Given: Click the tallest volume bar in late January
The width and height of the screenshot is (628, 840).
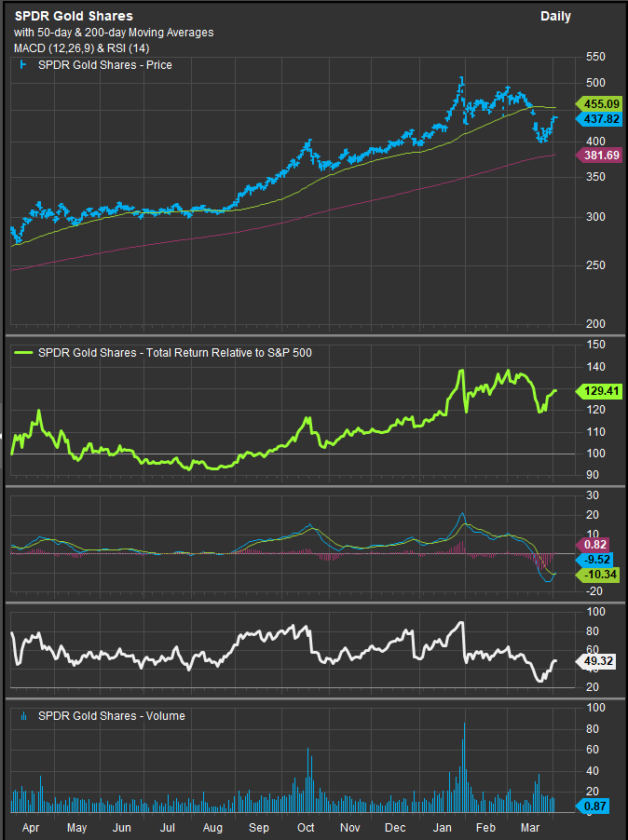Looking at the screenshot, I should coord(463,764).
